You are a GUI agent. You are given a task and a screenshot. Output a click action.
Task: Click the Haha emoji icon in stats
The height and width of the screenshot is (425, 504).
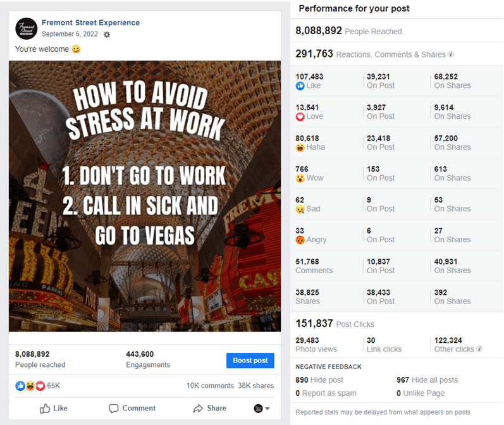point(300,147)
